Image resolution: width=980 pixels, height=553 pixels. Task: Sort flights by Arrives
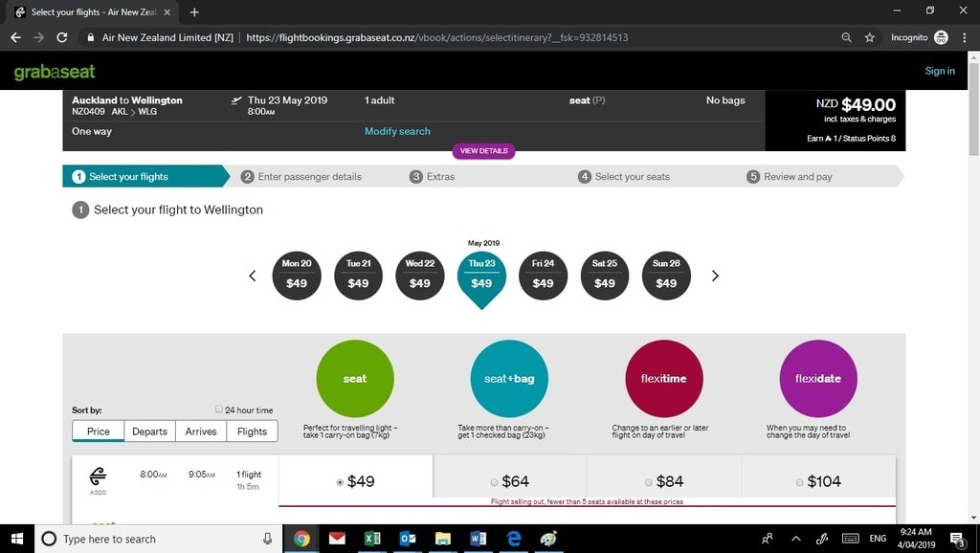(x=201, y=431)
